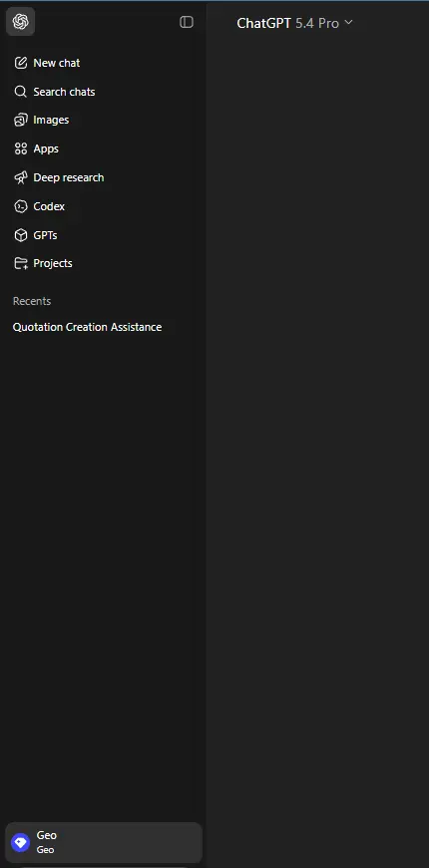Click the chevron beside 5.4 Pro
This screenshot has width=429, height=868.
pos(348,22)
